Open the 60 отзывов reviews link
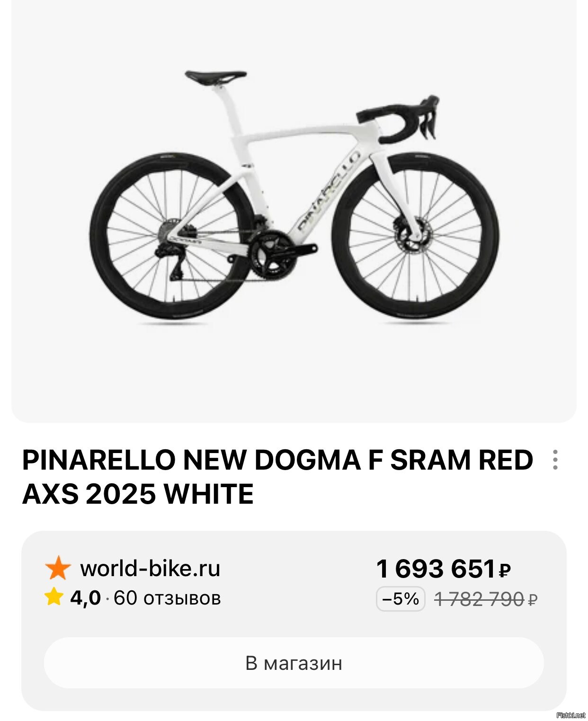The image size is (588, 721). coord(167,598)
